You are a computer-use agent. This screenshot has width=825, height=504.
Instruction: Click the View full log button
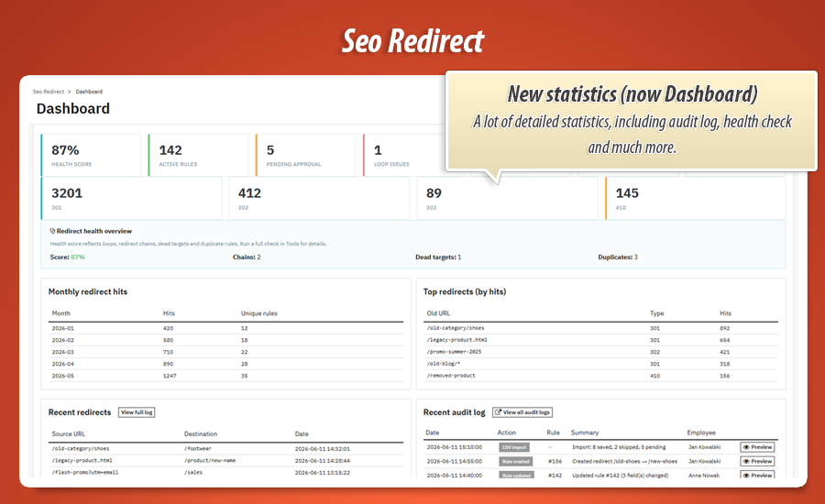click(137, 412)
